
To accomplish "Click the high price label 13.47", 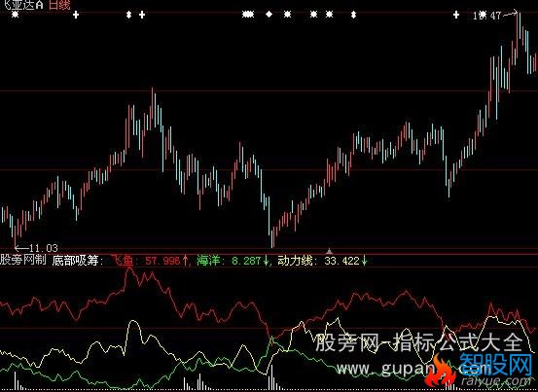I will [486, 16].
